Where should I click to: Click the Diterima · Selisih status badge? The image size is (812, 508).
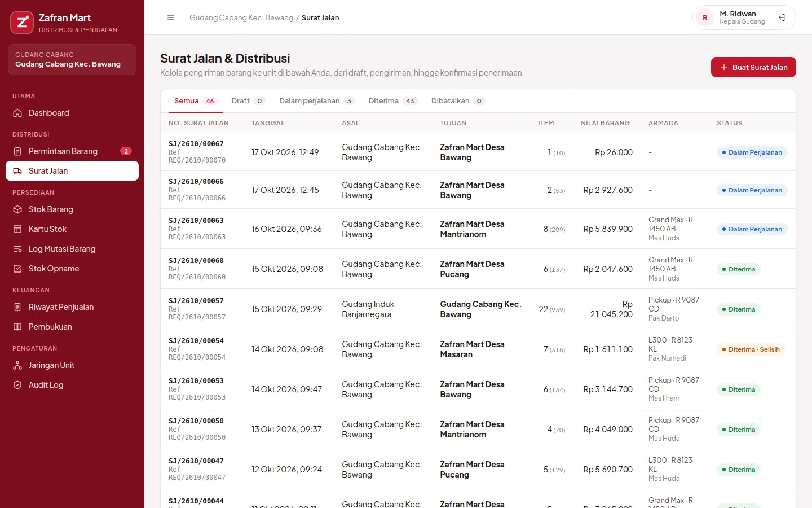pos(751,349)
